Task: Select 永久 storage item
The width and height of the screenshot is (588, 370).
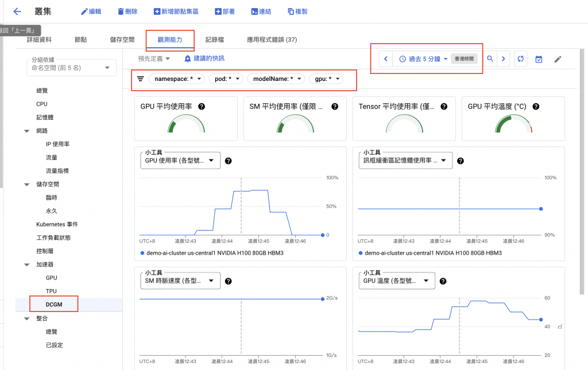Action: pos(51,211)
